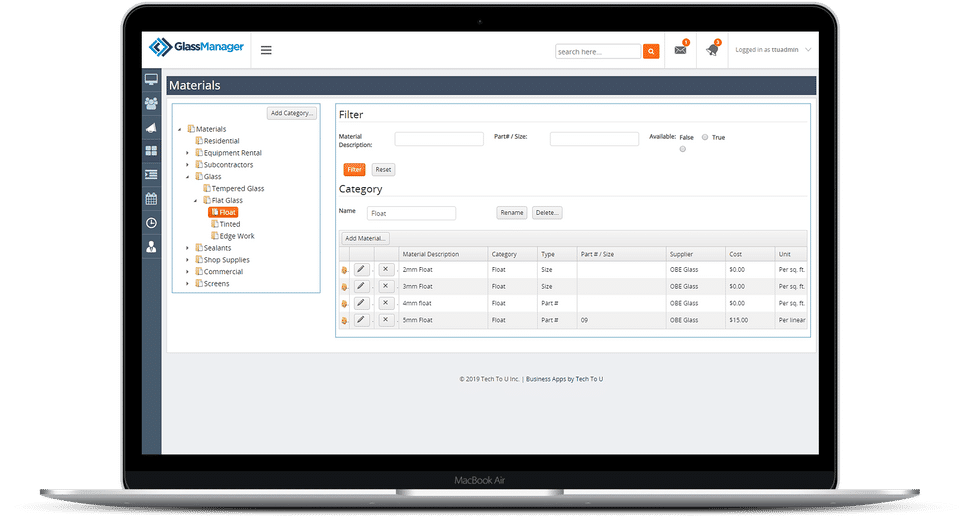Click the Add Material button

(x=365, y=238)
